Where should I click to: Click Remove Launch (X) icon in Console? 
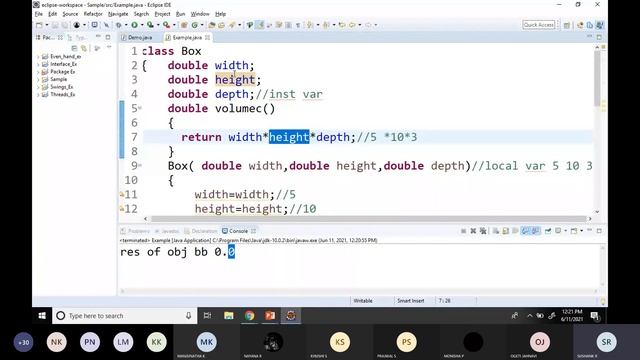pos(473,231)
